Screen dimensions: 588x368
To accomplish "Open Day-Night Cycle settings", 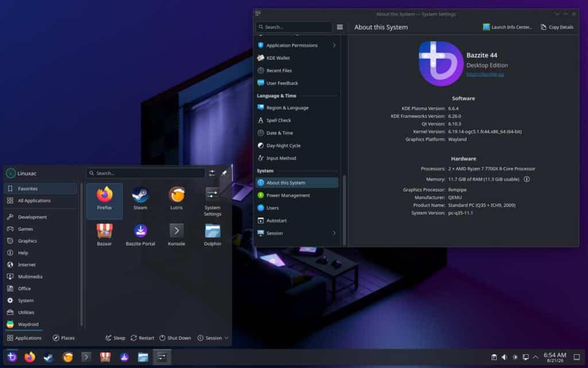I will 297,145.
